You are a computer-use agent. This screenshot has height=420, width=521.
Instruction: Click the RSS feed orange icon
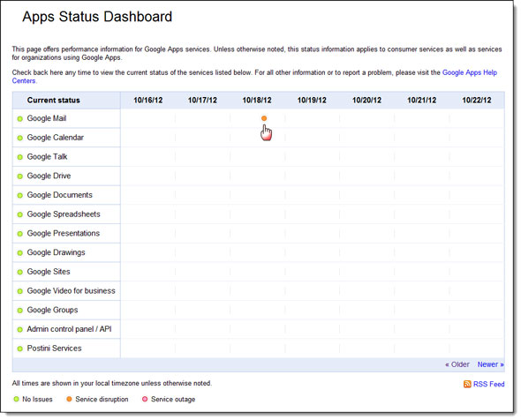pyautogui.click(x=467, y=384)
